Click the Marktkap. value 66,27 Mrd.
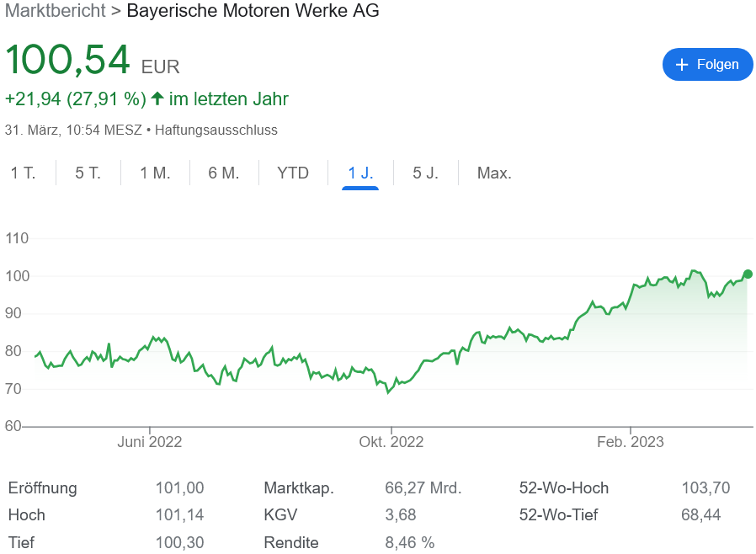This screenshot has width=756, height=554. tap(422, 488)
